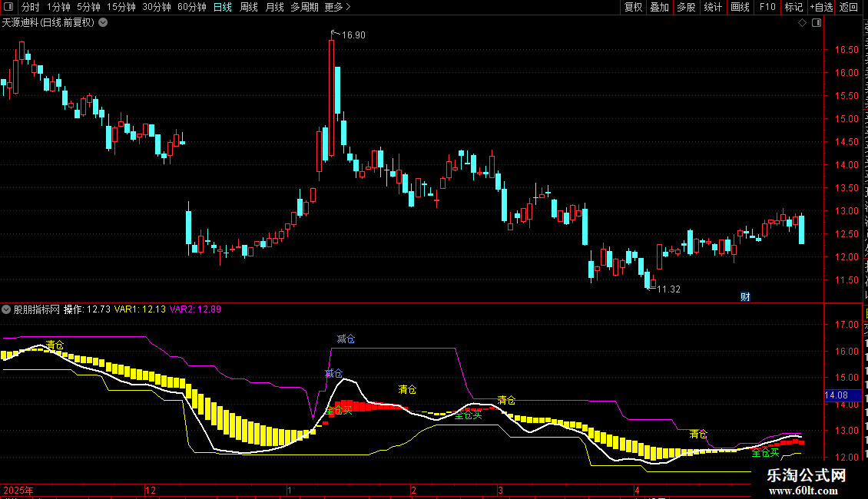Open the 股朋指标网 indicator dropdown arrow
Image resolution: width=868 pixels, height=499 pixels.
(x=6, y=309)
